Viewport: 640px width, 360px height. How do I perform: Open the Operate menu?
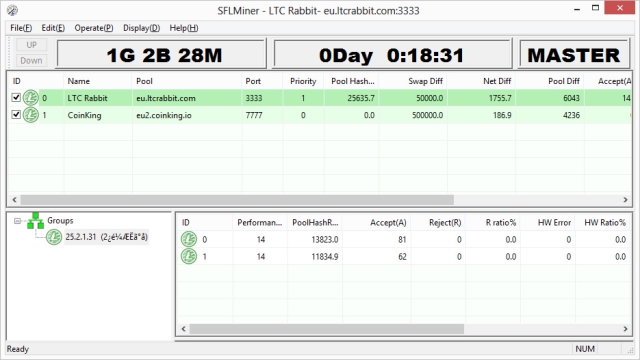(93, 28)
